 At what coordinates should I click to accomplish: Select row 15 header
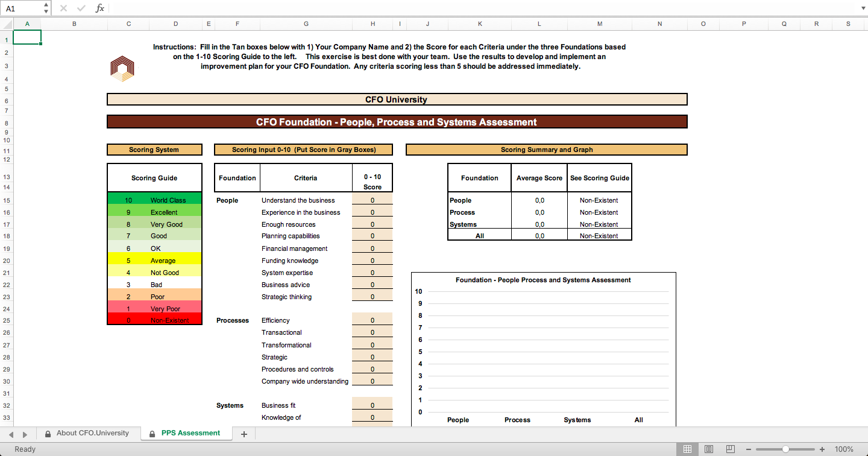pos(6,200)
